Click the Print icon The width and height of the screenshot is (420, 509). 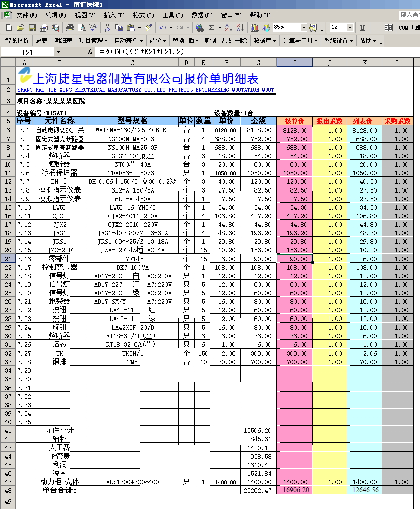[69, 28]
